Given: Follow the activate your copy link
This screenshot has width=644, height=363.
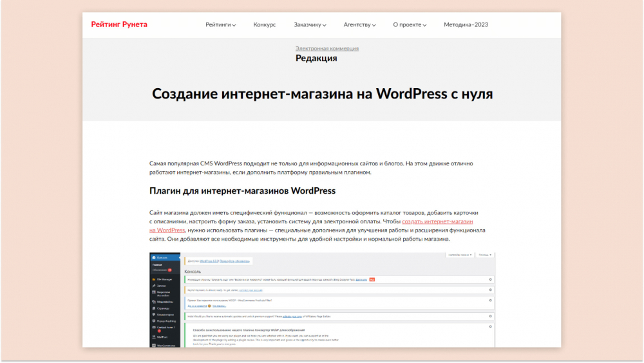Looking at the screenshot, I should (292, 317).
